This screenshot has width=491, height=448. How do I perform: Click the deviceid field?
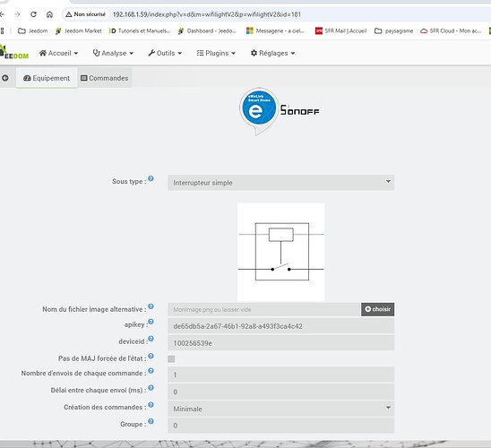(280, 343)
